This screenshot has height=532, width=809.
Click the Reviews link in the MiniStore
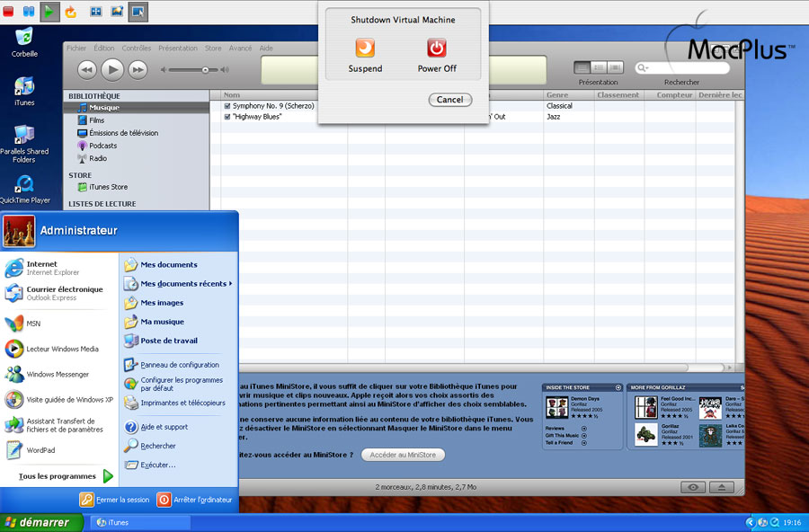tap(555, 429)
